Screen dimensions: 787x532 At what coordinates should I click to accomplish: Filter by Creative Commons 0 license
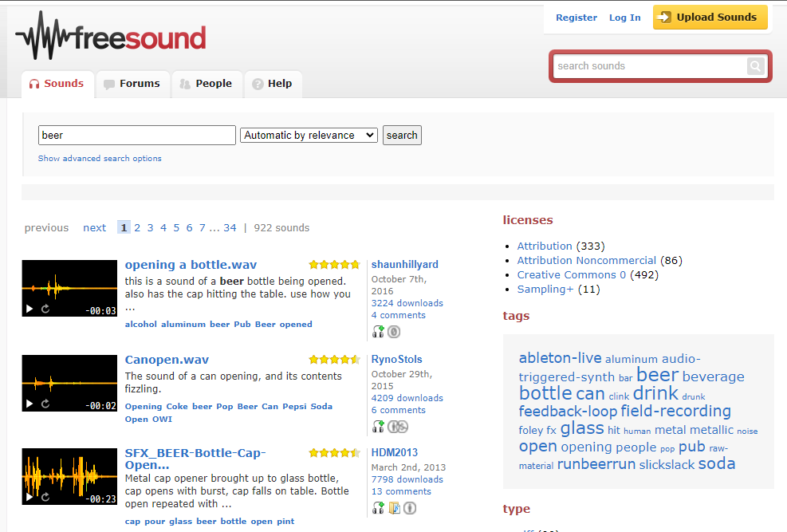pyautogui.click(x=572, y=275)
